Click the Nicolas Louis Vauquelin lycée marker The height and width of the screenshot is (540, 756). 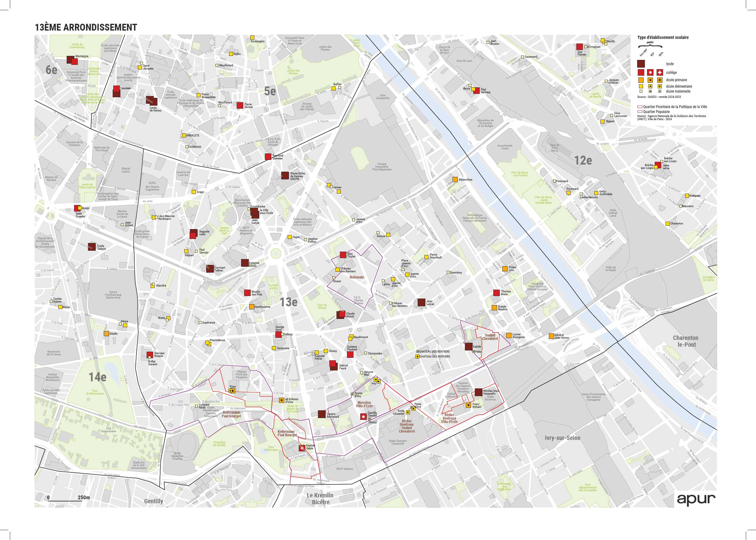pos(478,392)
